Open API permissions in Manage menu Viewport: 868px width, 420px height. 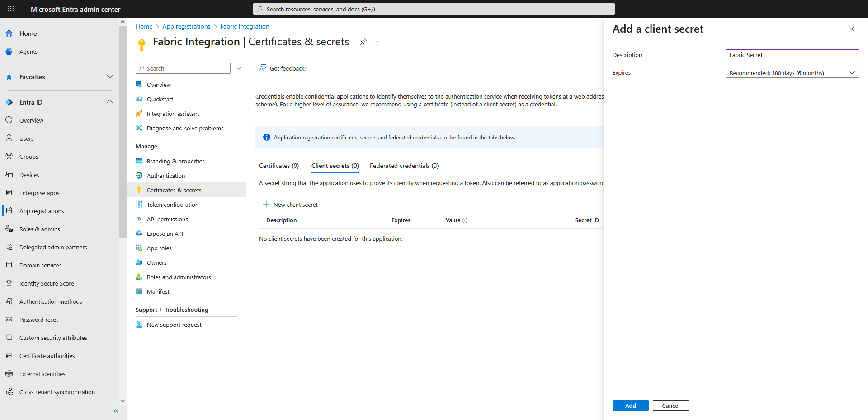(167, 220)
